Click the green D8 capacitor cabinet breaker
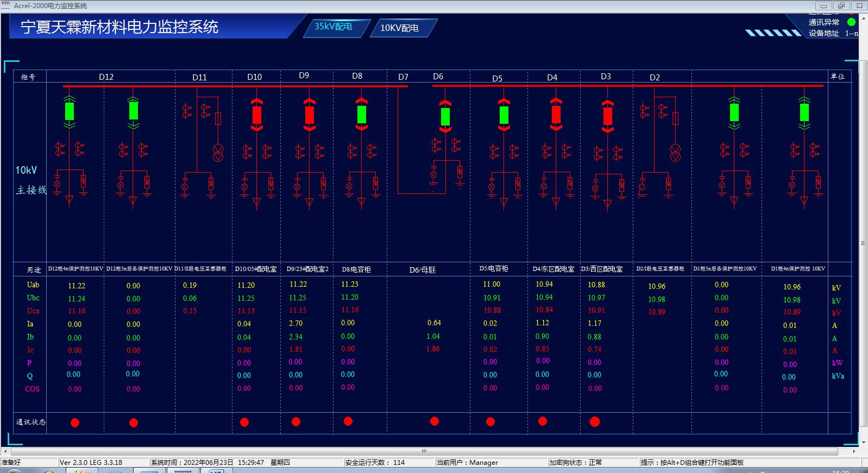This screenshot has width=868, height=473. 361,115
